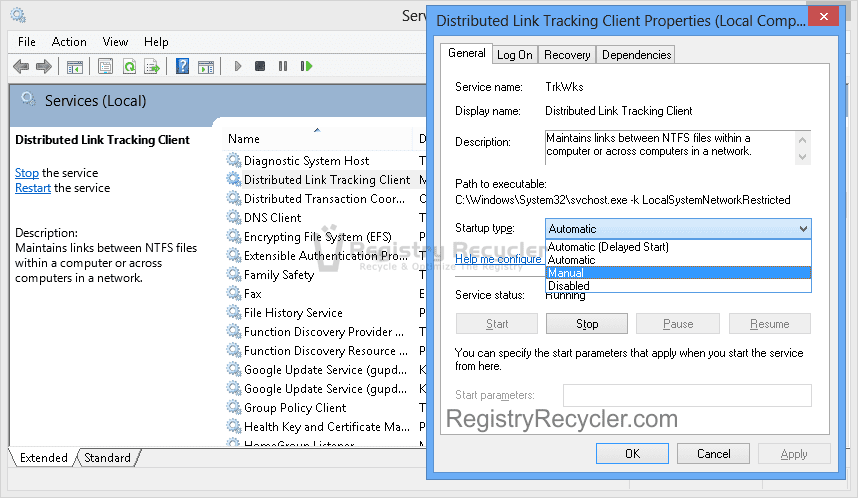Open the Help question-mark toolbar icon
Viewport: 858px width, 498px height.
(x=182, y=67)
